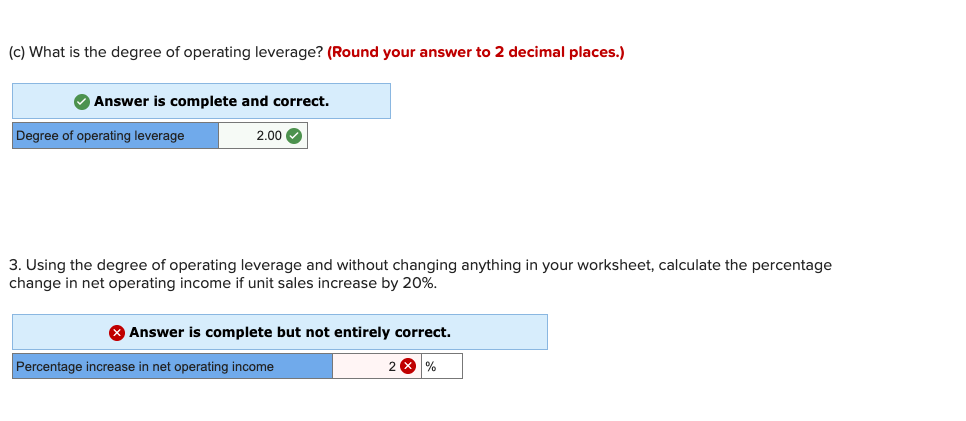Select the 2.00 operating leverage field
The height and width of the screenshot is (421, 966).
click(x=262, y=136)
